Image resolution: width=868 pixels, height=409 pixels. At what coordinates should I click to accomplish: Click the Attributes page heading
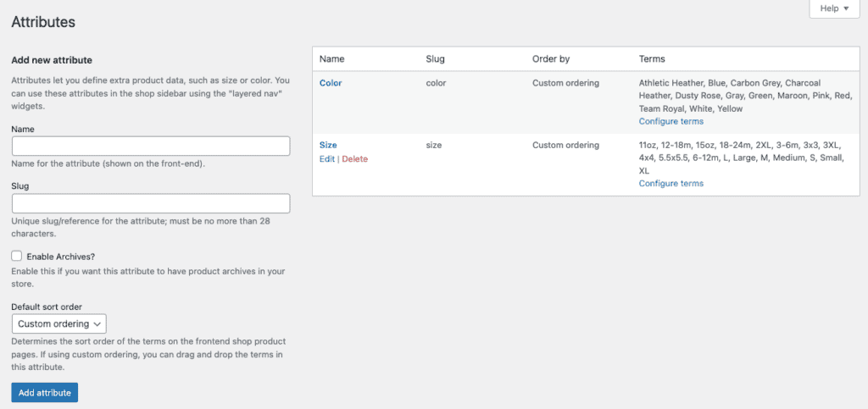(43, 22)
